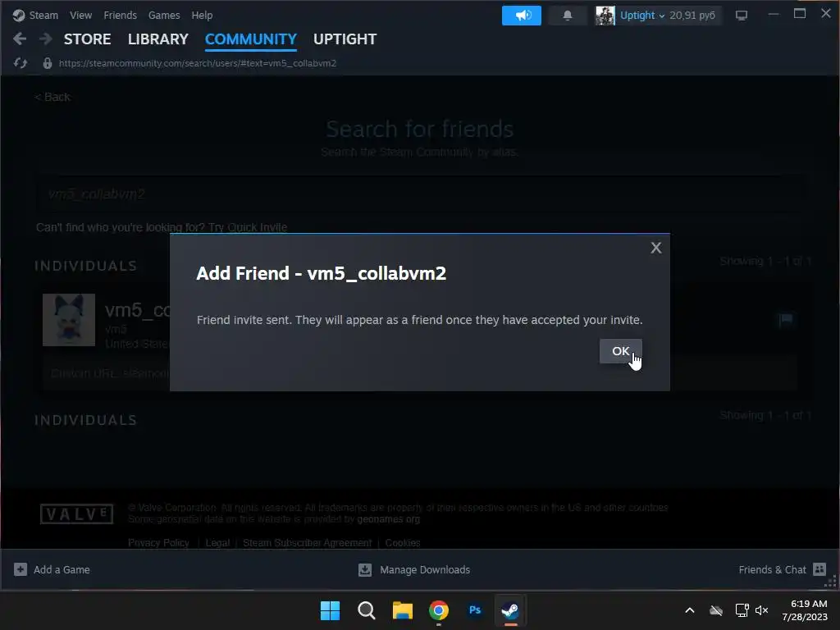Click the lock icon beside the URL
Image resolution: width=840 pixels, height=630 pixels.
[x=47, y=63]
